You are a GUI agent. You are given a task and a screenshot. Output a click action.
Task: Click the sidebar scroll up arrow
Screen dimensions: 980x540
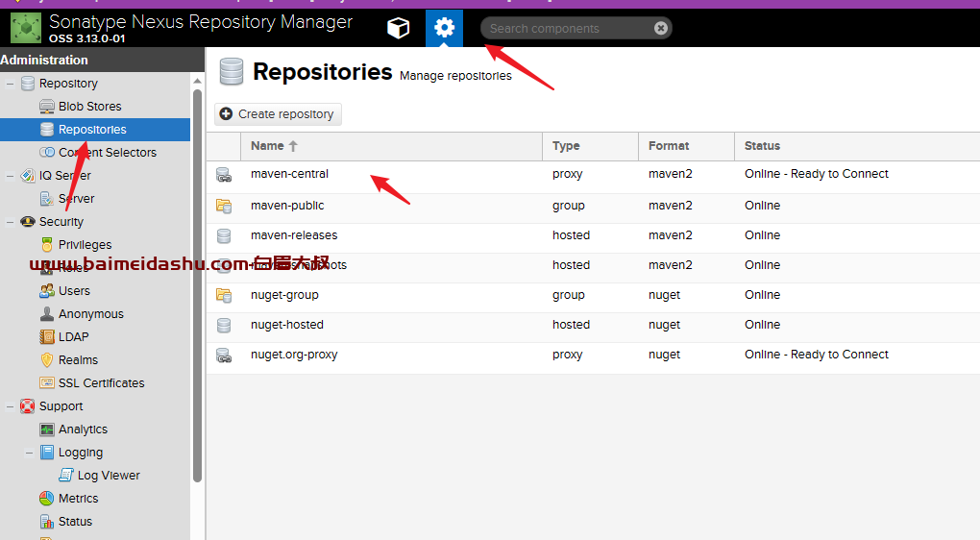198,82
